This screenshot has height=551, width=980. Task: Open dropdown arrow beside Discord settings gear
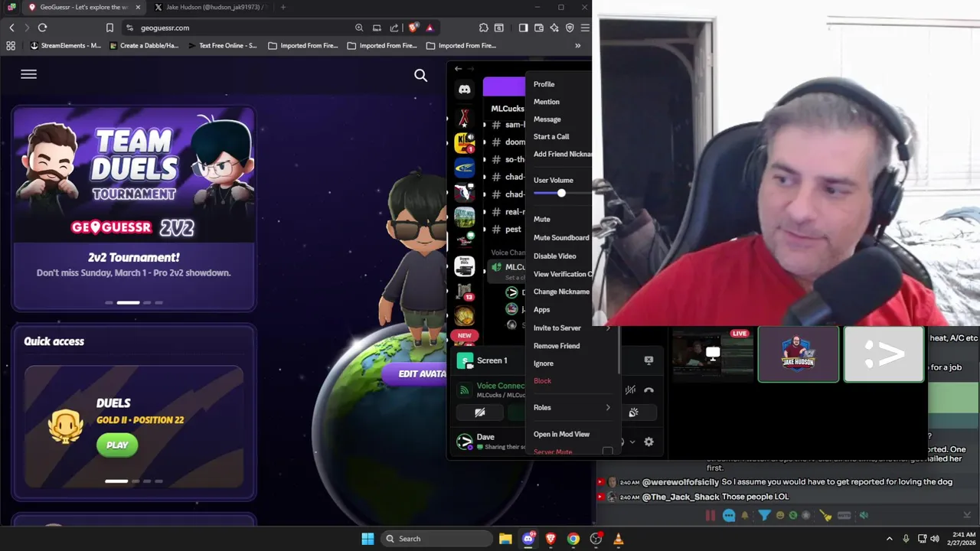point(632,442)
